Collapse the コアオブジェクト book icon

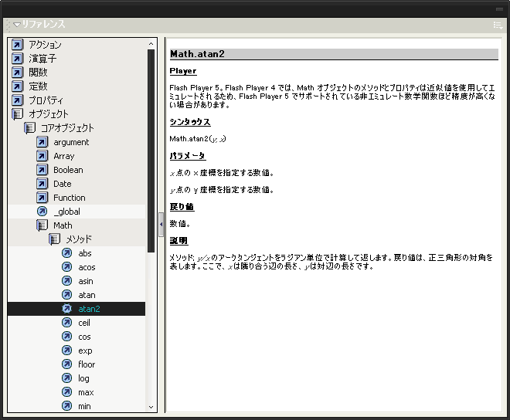coord(29,128)
